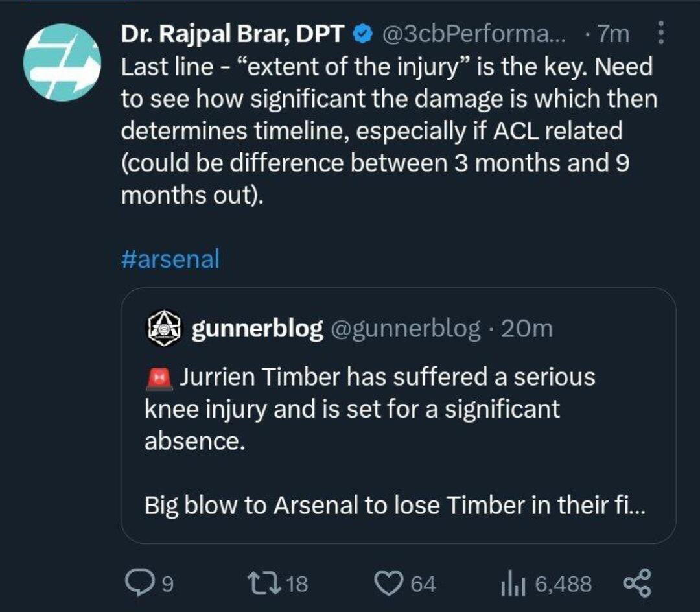Screen dimensions: 700x612
Task: Open the #arsenal hashtag
Action: click(x=170, y=259)
